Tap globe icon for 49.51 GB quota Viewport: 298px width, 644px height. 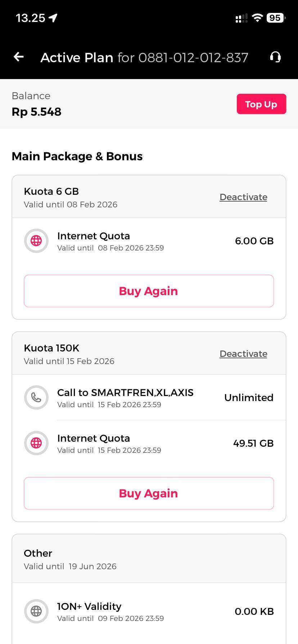pyautogui.click(x=36, y=443)
